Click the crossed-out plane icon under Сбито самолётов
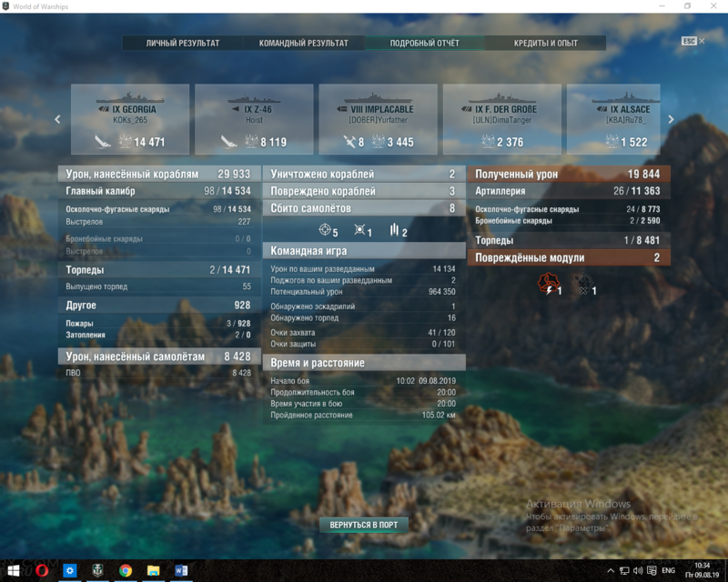728x582 pixels. click(361, 231)
